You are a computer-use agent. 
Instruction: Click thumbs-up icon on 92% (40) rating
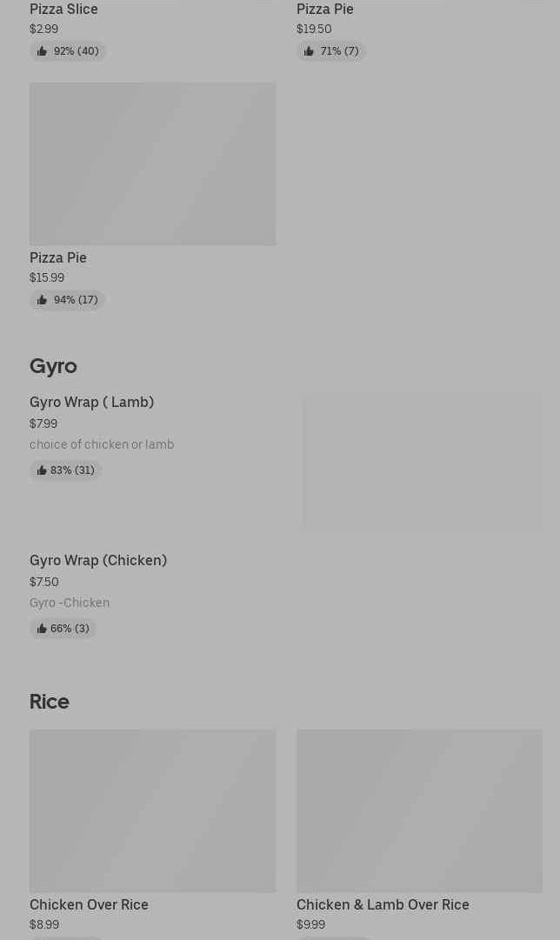pyautogui.click(x=42, y=51)
